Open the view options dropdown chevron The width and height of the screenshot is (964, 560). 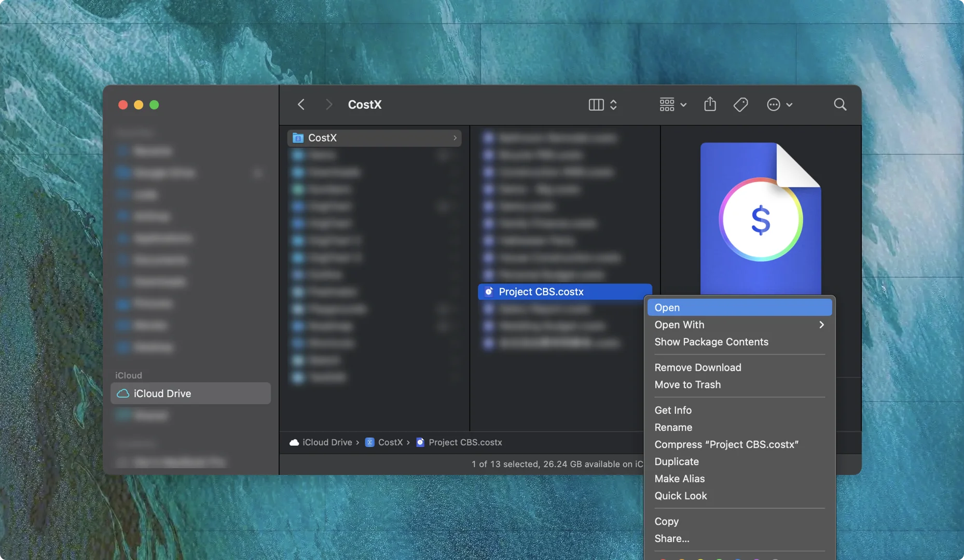tap(613, 104)
